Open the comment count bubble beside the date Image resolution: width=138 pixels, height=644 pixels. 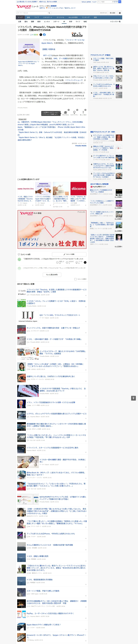32,35
